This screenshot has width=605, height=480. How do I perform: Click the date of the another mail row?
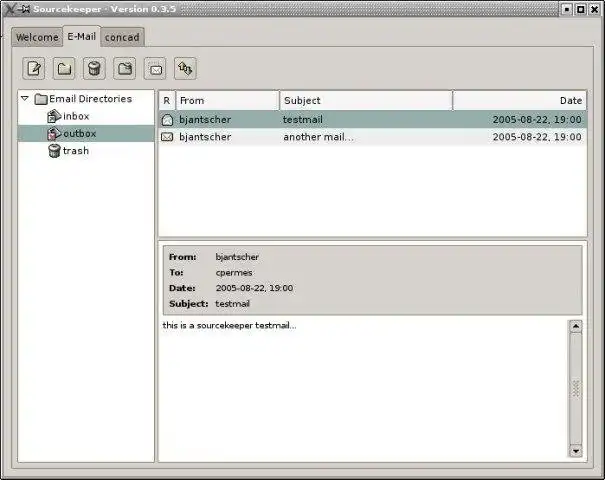click(x=537, y=137)
